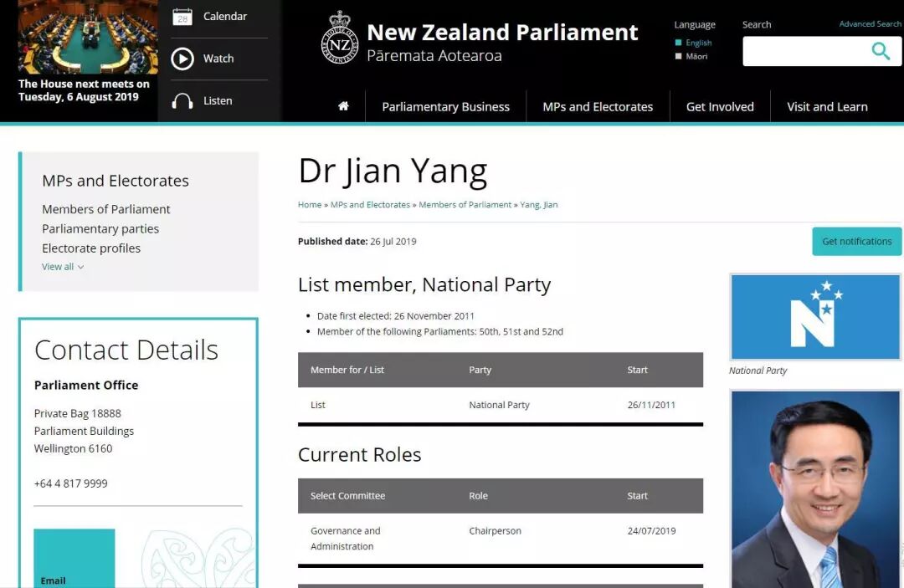Open MPs and Electorates menu
The width and height of the screenshot is (904, 588).
598,106
